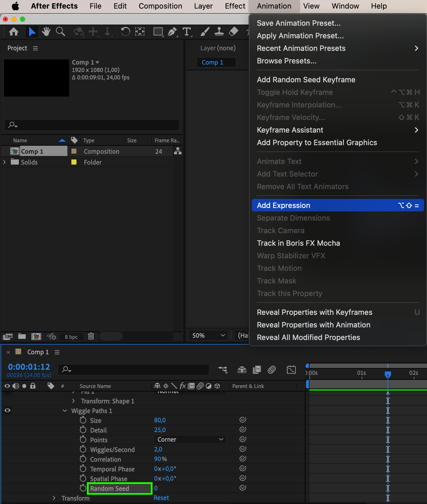The image size is (427, 504).
Task: Delete selected project item with trash icon
Action: 91,336
